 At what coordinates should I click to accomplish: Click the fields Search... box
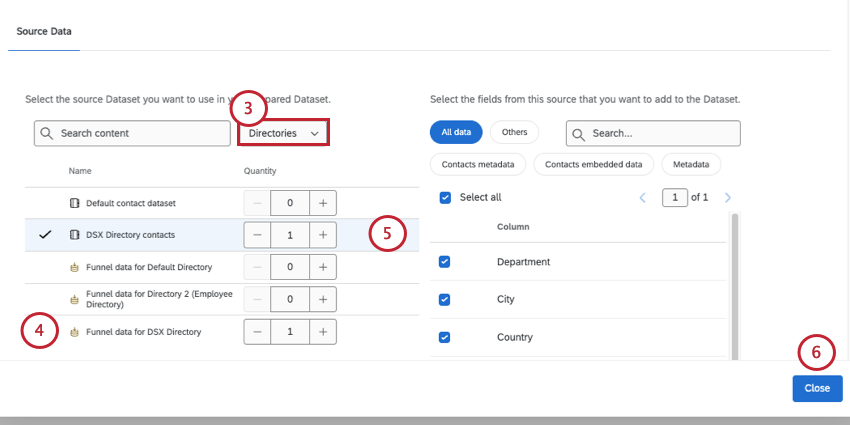(653, 133)
